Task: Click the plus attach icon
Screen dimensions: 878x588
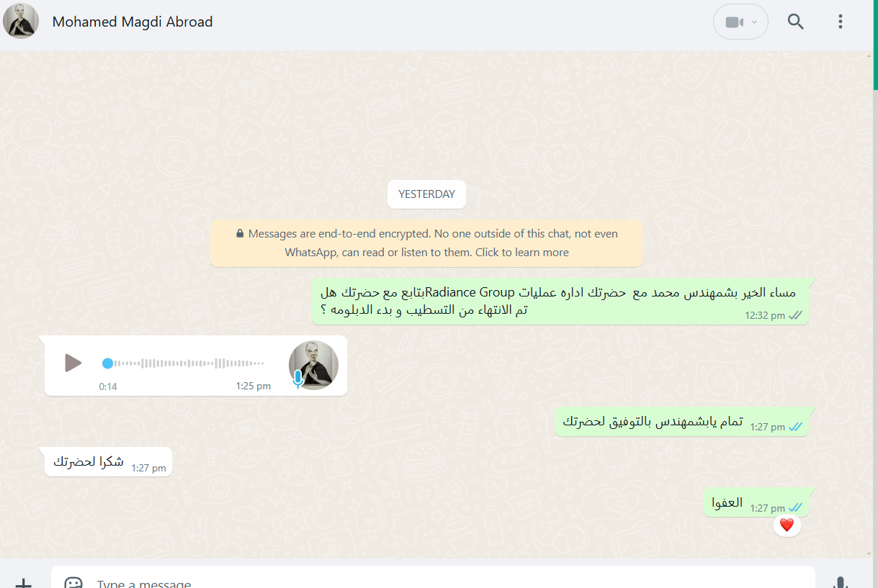Action: [24, 582]
